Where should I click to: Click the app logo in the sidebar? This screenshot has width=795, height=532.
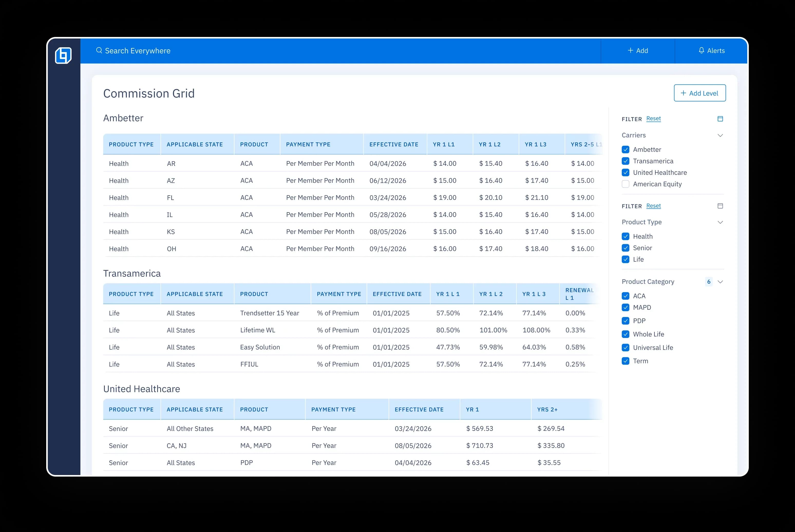click(63, 55)
